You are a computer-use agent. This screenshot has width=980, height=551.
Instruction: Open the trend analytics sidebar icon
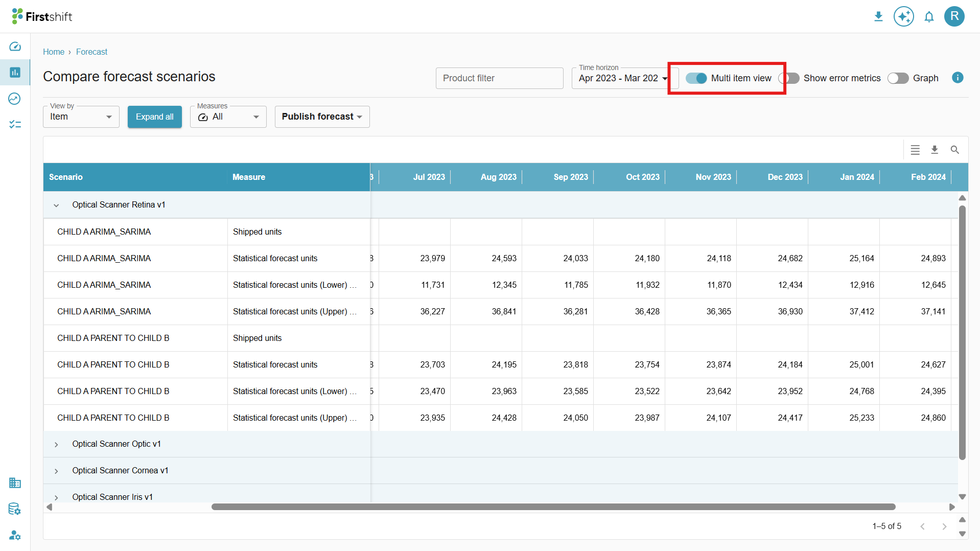coord(15,99)
